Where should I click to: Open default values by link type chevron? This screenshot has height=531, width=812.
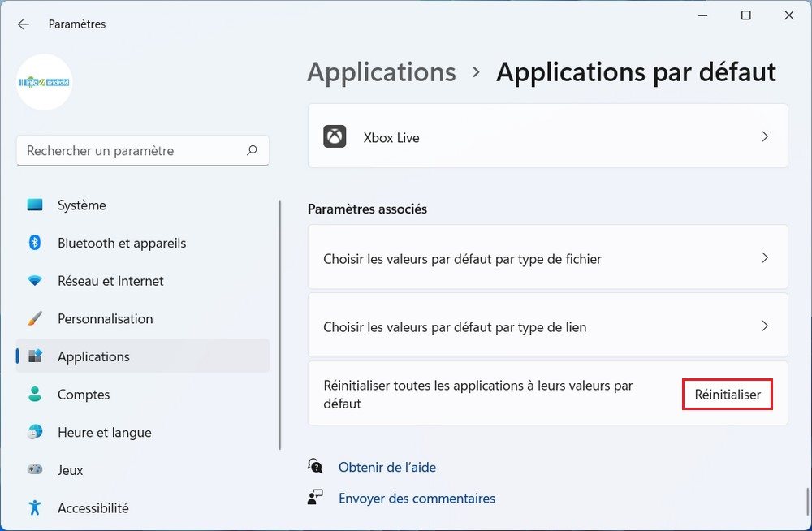point(765,326)
